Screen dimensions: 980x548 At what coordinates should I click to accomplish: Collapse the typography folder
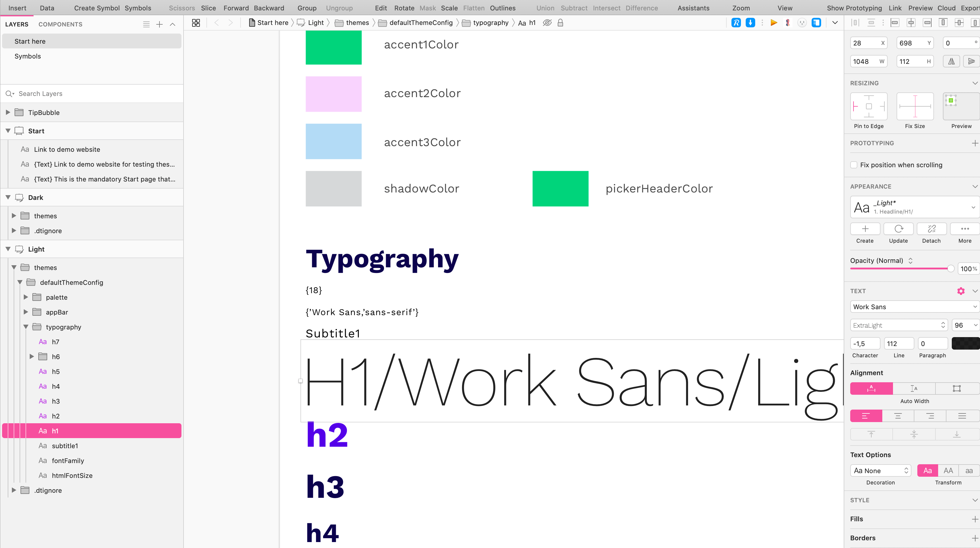click(x=26, y=327)
